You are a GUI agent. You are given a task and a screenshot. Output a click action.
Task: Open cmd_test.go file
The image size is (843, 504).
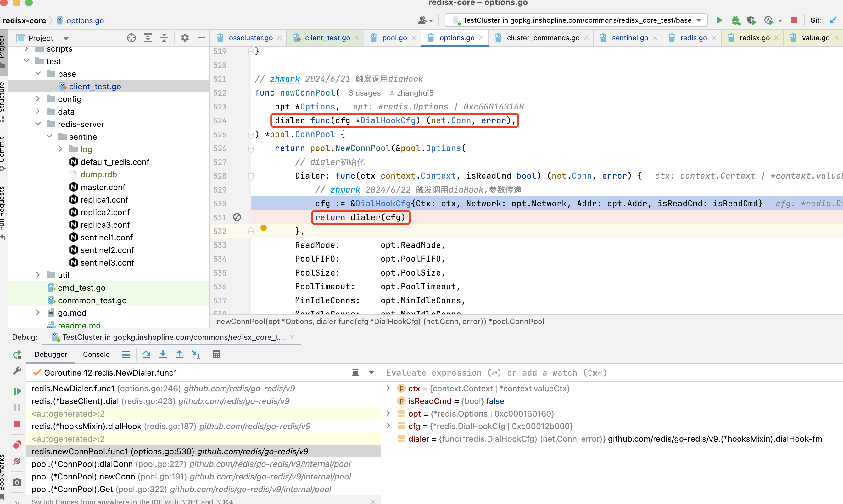81,288
